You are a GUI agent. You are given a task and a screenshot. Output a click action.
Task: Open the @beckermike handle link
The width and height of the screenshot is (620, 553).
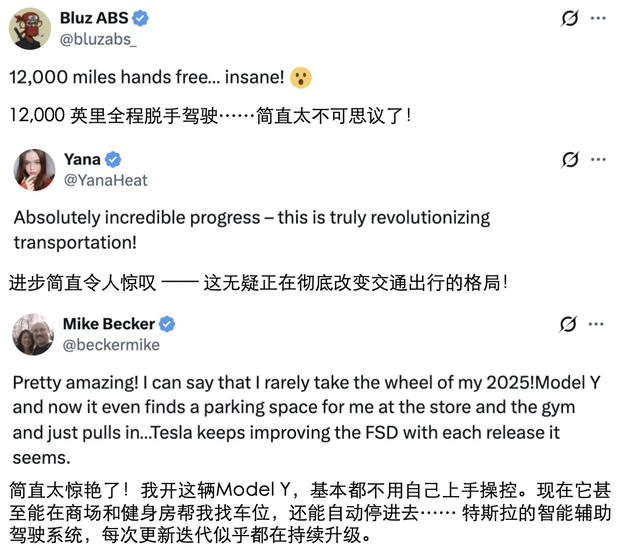111,345
